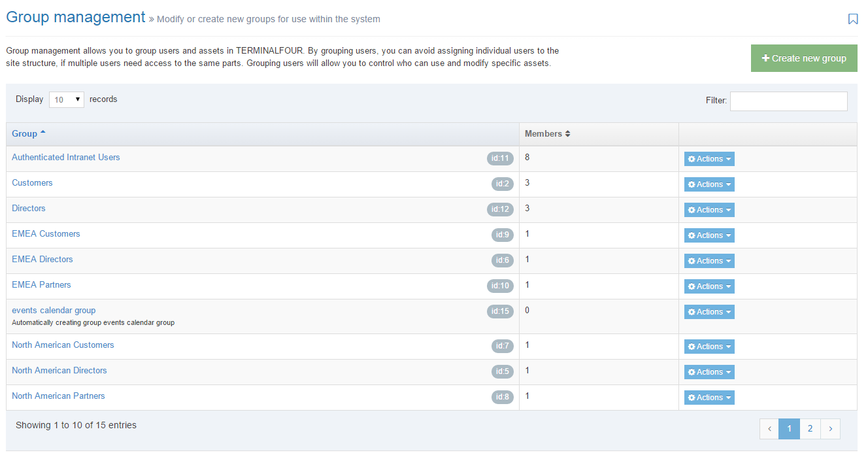Open the Display records count dropdown
868x459 pixels.
(67, 99)
